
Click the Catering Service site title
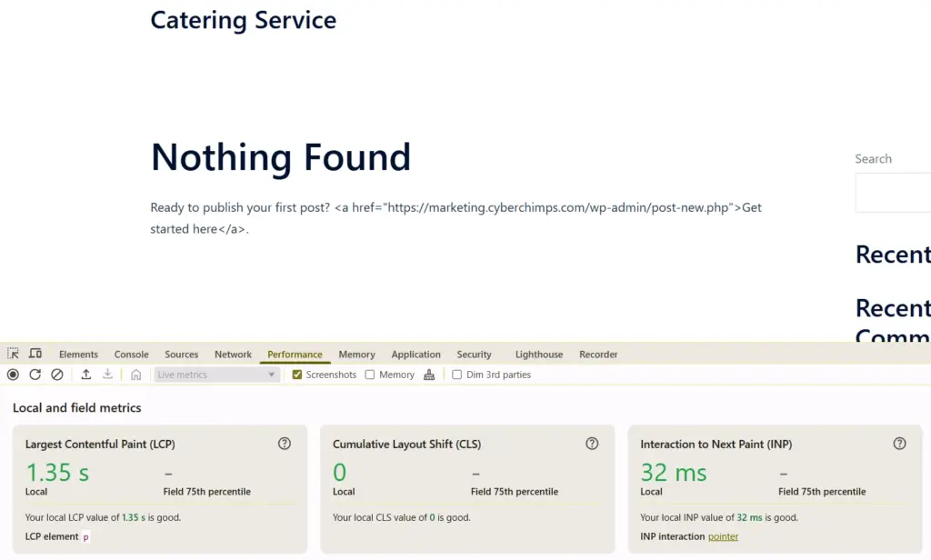(244, 20)
